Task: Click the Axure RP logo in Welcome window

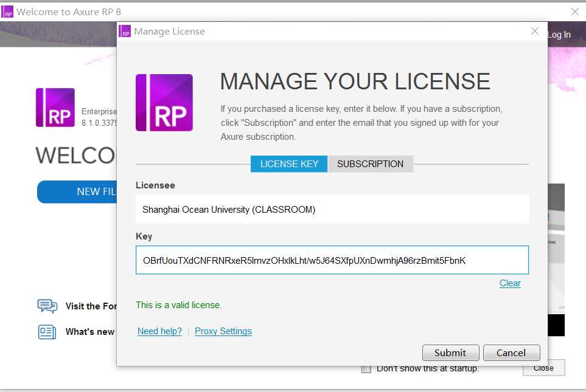Action: [x=55, y=108]
